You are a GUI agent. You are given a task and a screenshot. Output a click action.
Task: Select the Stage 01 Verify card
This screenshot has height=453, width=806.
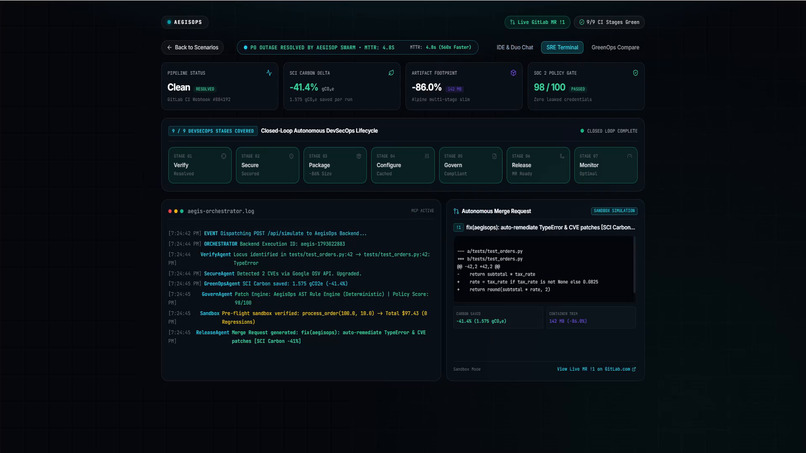coord(199,165)
